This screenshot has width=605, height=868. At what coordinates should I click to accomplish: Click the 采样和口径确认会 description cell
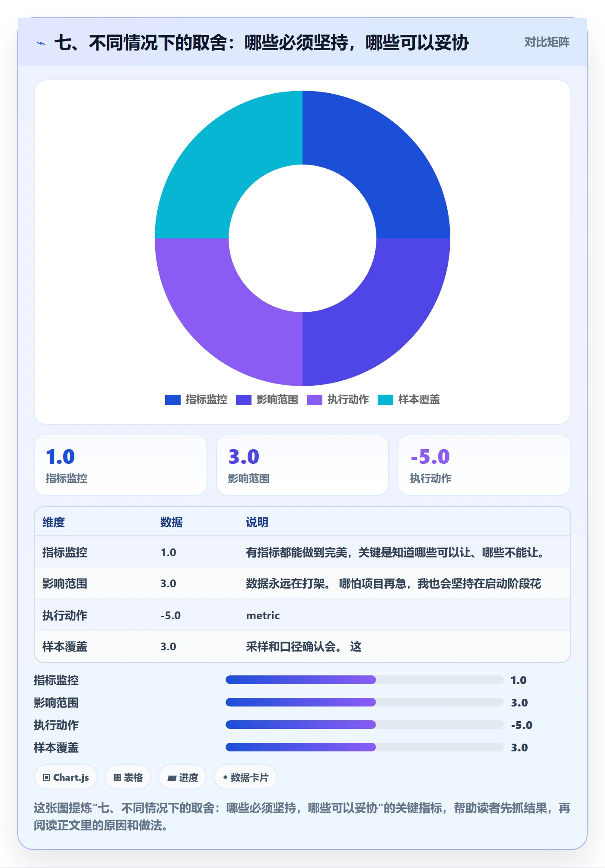pyautogui.click(x=304, y=646)
